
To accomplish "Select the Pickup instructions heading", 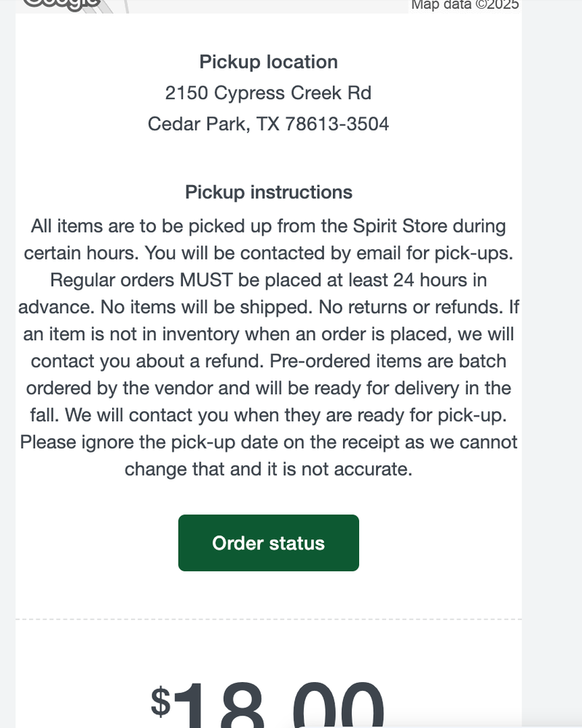I will click(268, 192).
